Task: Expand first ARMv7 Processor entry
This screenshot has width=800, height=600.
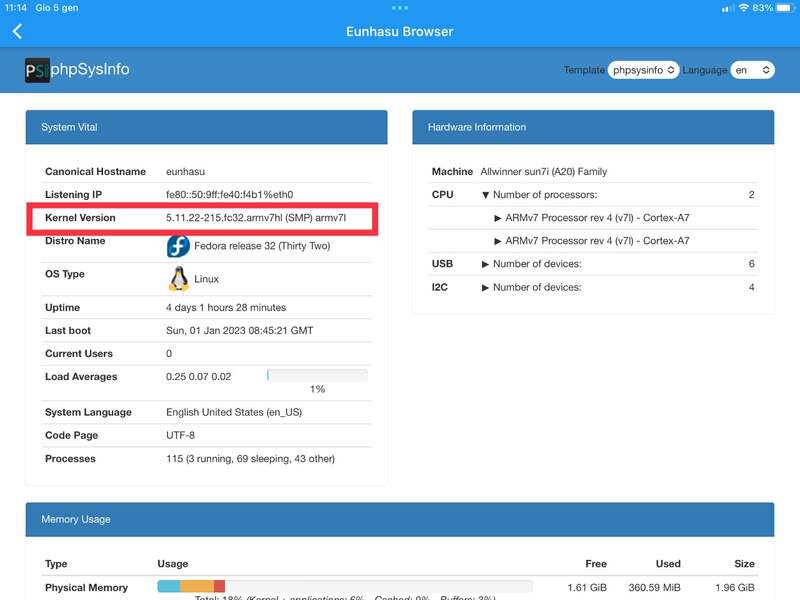Action: point(499,218)
